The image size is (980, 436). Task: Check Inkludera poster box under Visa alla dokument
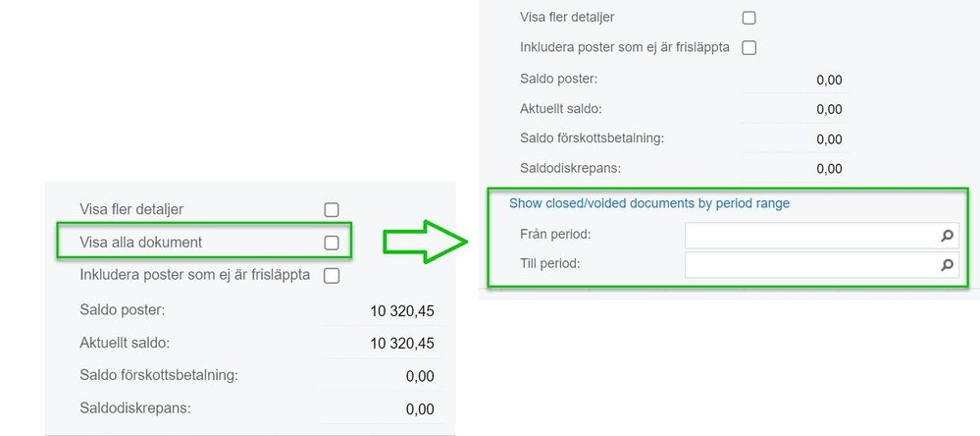pyautogui.click(x=332, y=276)
